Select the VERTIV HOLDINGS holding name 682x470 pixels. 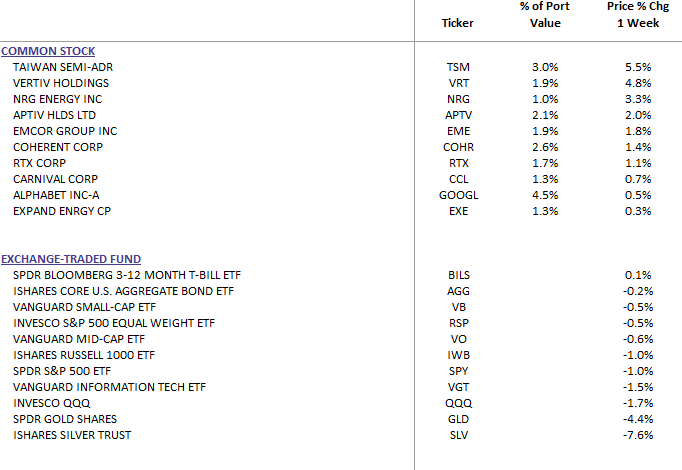click(x=61, y=83)
